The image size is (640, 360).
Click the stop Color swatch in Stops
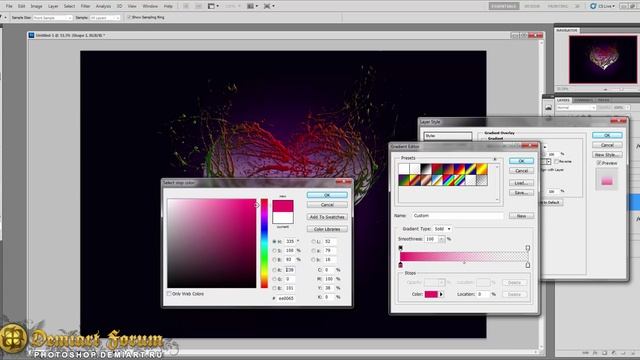click(431, 294)
